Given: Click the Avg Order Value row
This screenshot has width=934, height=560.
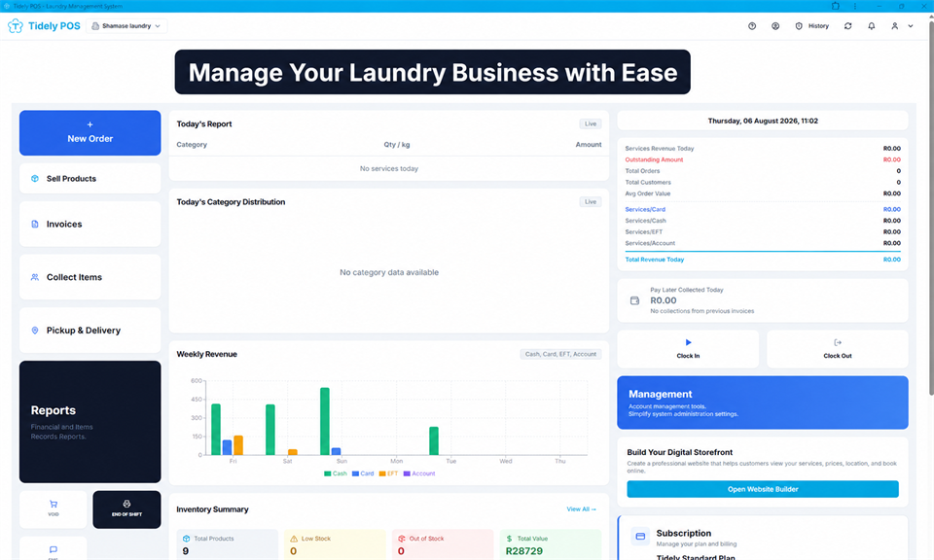Looking at the screenshot, I should [x=763, y=193].
